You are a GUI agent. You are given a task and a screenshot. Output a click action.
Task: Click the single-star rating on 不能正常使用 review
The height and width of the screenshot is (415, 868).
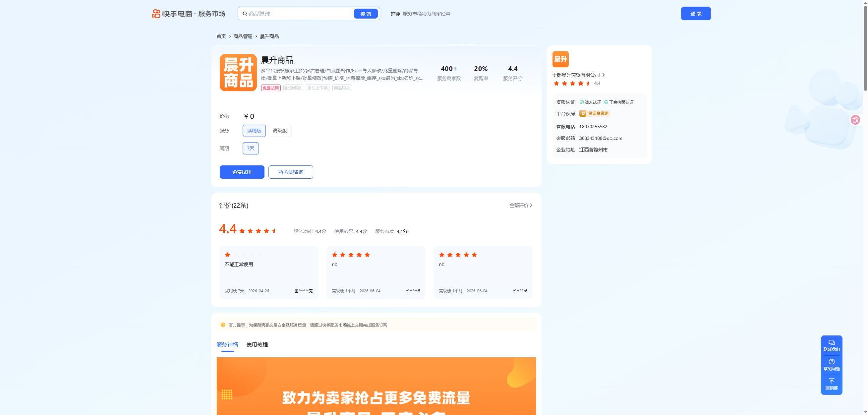[x=227, y=255]
